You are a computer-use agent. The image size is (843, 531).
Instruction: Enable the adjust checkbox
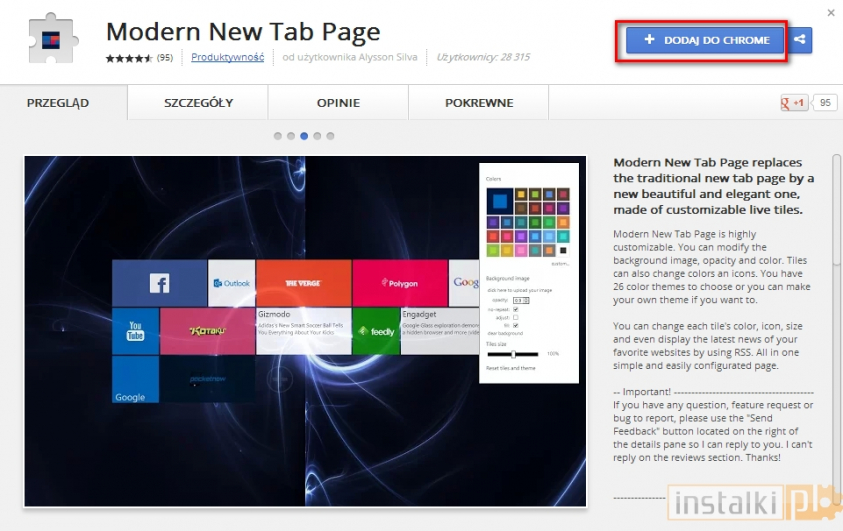[516, 317]
